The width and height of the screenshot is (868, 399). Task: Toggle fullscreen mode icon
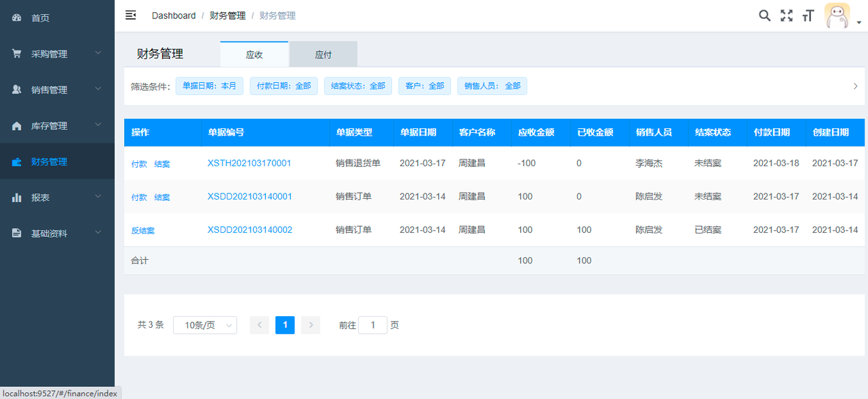coord(787,15)
